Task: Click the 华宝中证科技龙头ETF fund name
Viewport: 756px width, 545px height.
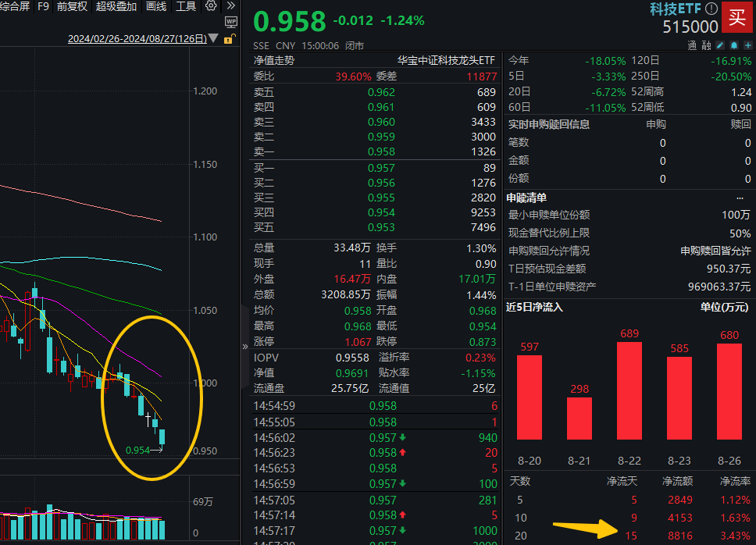Action: [x=446, y=60]
